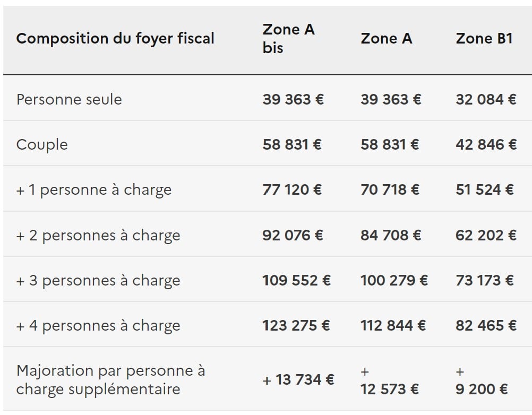The width and height of the screenshot is (532, 415).
Task: Select the 73 173 € value cell
Action: 485,280
